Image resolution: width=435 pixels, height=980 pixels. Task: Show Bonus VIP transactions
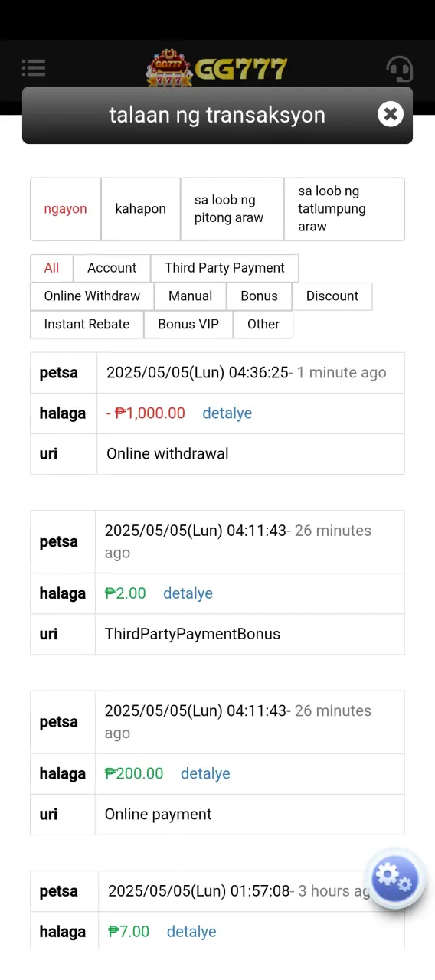pyautogui.click(x=188, y=325)
